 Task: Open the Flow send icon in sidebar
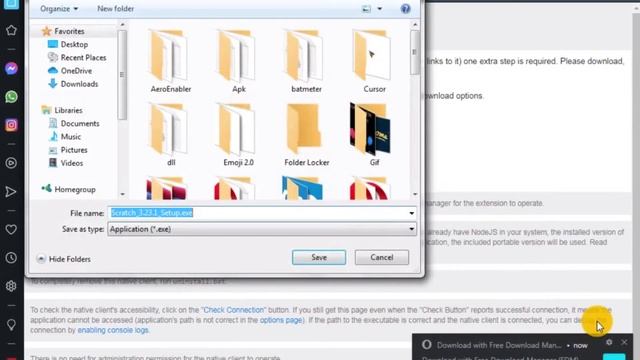point(11,192)
